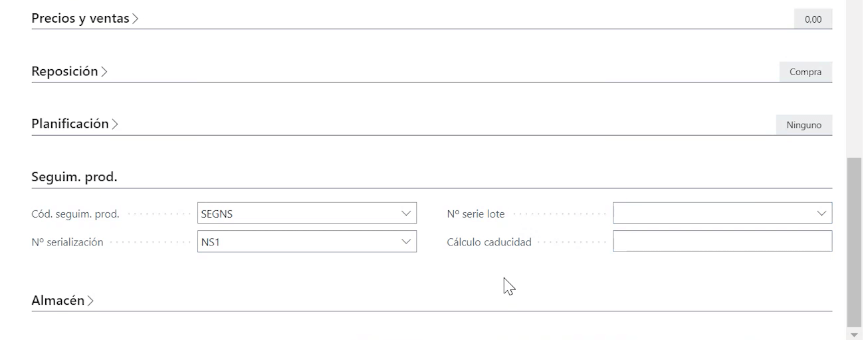Click the Compra summary value for Reposición

click(x=806, y=72)
